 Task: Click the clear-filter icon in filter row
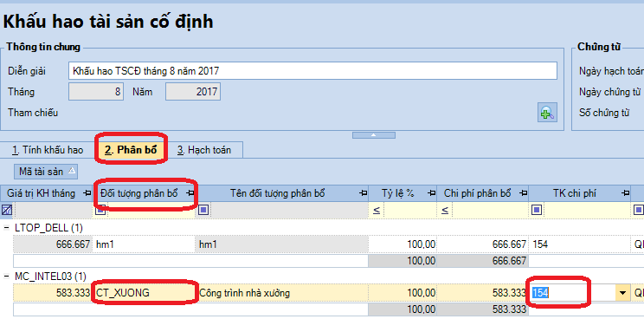tap(7, 211)
